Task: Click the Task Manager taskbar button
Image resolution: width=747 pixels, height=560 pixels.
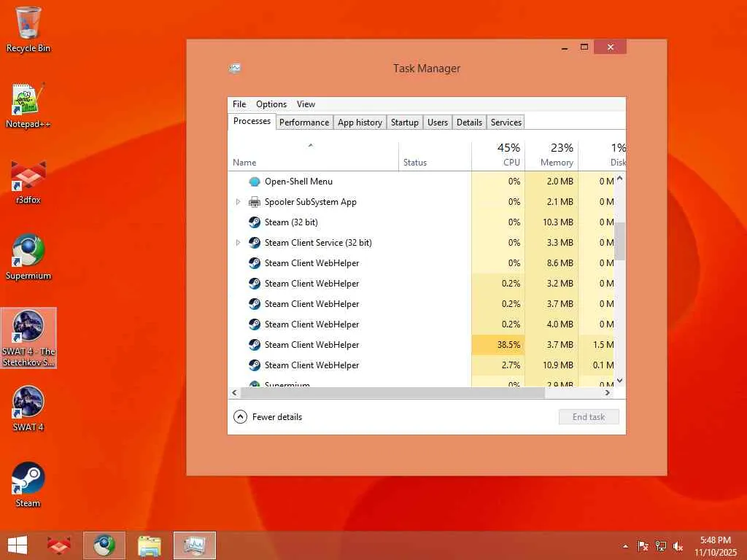Action: 194,545
